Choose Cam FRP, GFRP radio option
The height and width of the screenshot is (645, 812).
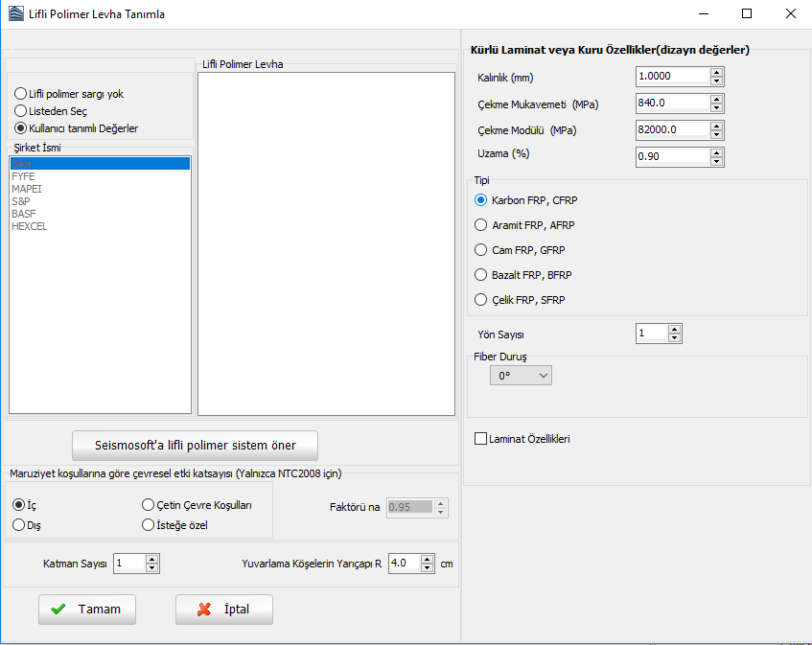click(481, 250)
